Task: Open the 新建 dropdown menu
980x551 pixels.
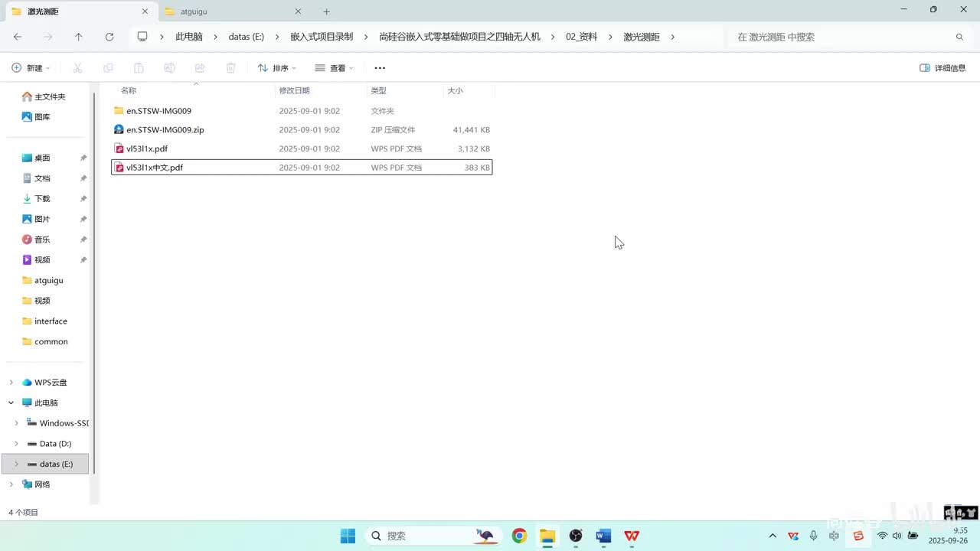Action: tap(31, 68)
